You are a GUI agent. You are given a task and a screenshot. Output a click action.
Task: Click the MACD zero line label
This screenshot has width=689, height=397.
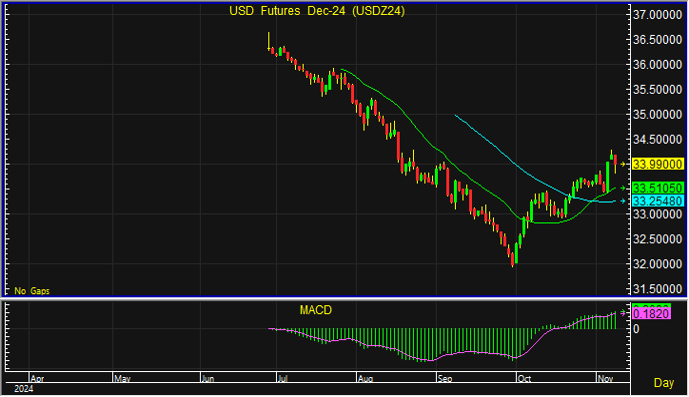tap(636, 329)
